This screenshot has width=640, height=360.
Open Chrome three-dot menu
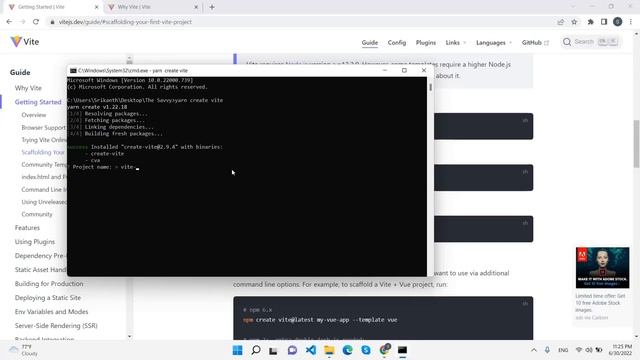[x=631, y=22]
